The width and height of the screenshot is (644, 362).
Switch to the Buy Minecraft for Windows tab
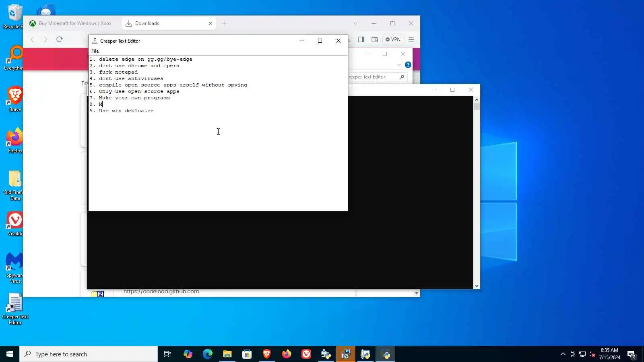click(x=71, y=23)
